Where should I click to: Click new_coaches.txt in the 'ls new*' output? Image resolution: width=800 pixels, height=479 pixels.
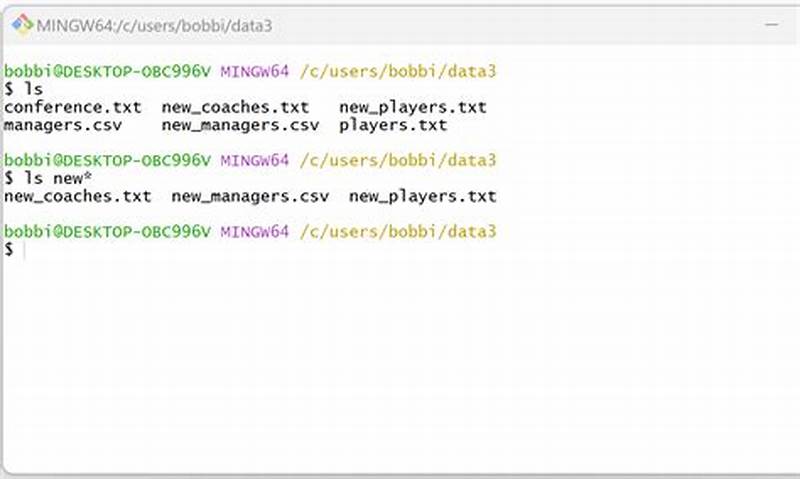[x=78, y=196]
